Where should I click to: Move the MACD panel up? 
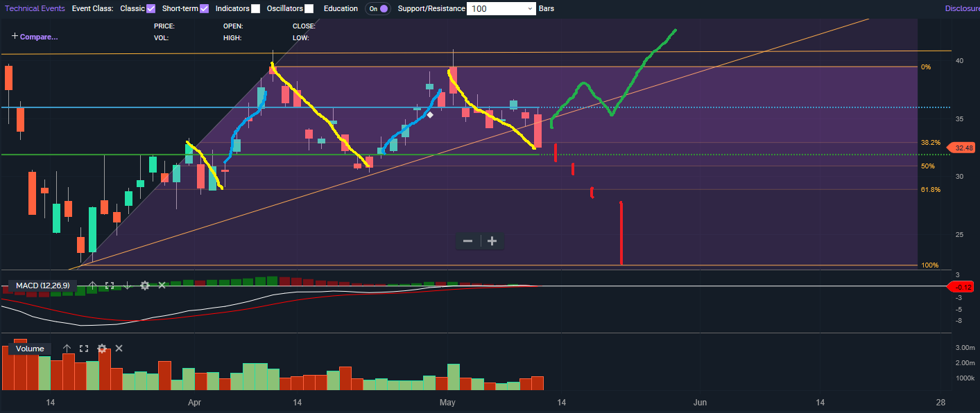92,285
